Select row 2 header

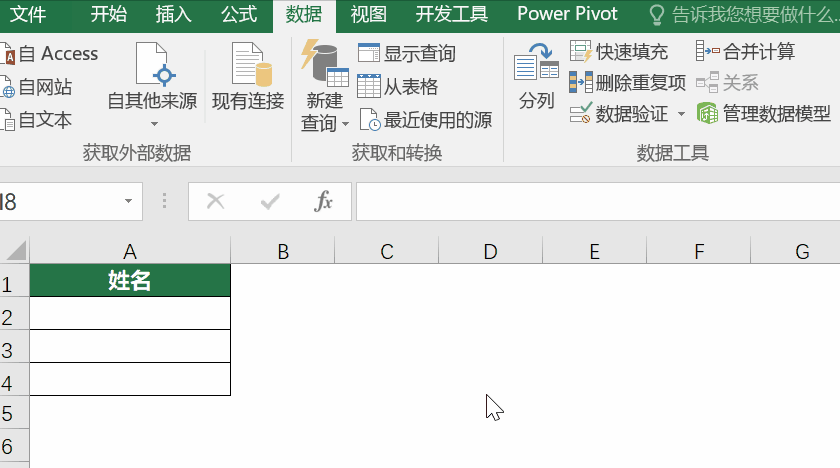pyautogui.click(x=14, y=313)
